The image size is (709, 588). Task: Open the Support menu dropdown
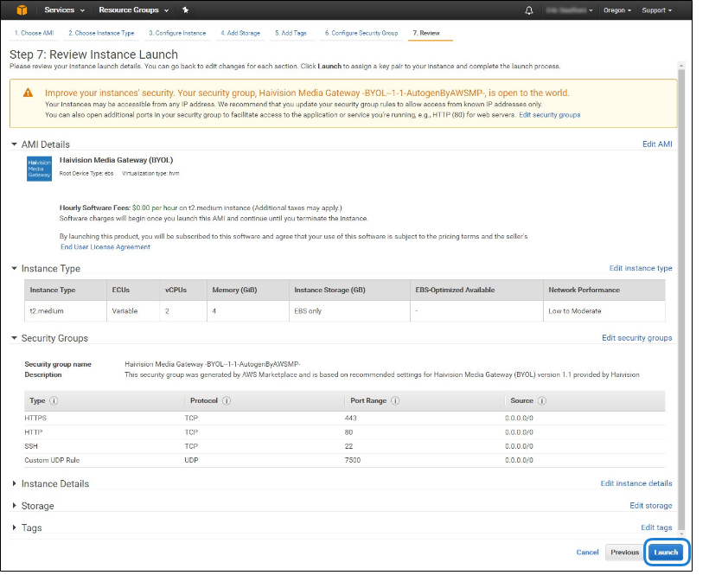(x=659, y=10)
